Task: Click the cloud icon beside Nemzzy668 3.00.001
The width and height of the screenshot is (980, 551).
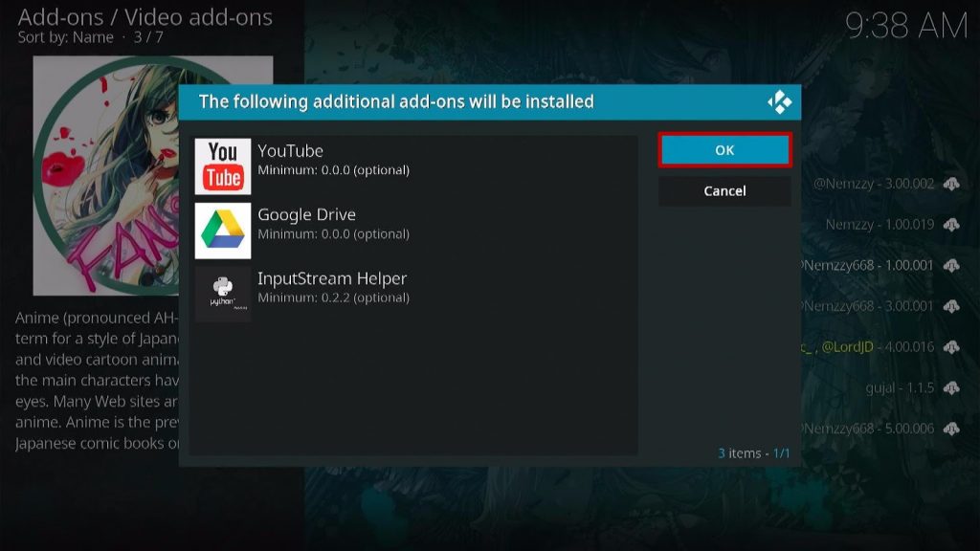Action: 951,306
